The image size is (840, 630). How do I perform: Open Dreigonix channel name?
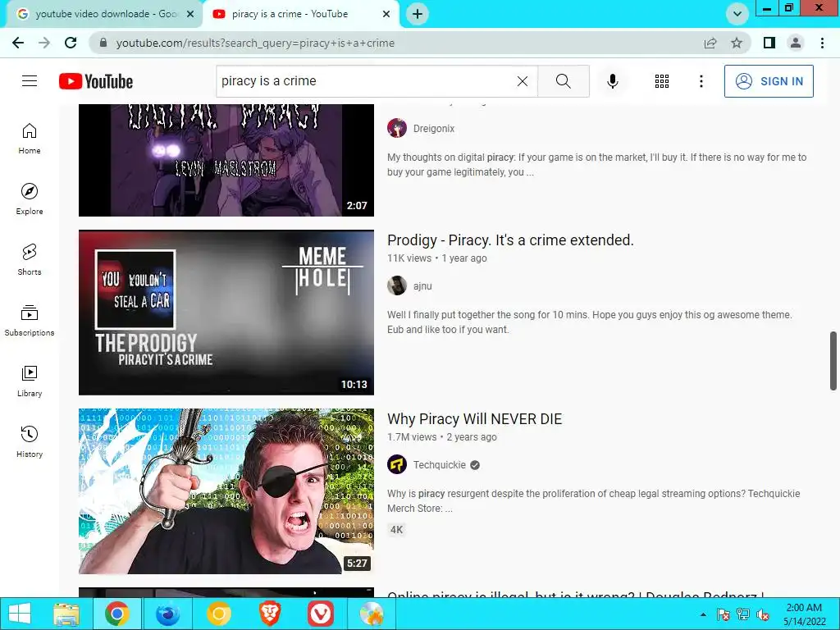click(x=434, y=129)
